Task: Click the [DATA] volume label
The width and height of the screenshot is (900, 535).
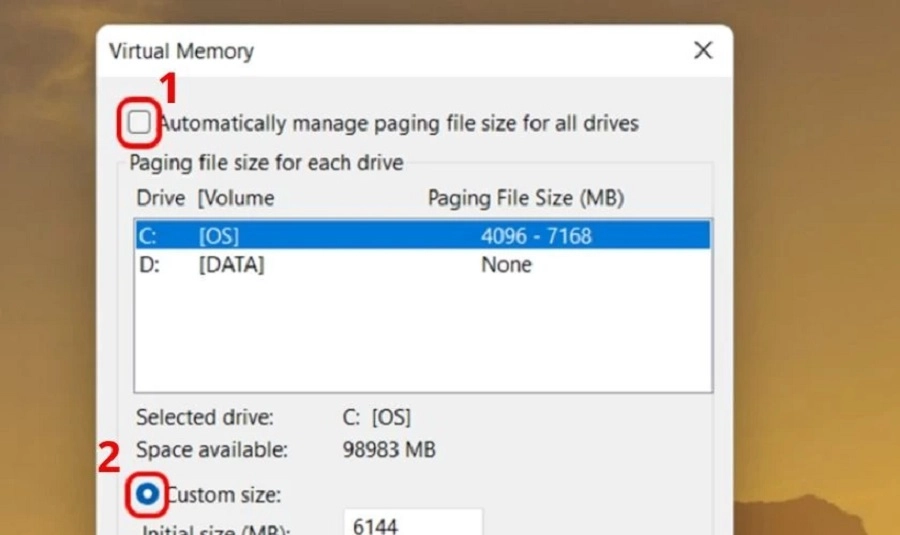Action: [231, 265]
